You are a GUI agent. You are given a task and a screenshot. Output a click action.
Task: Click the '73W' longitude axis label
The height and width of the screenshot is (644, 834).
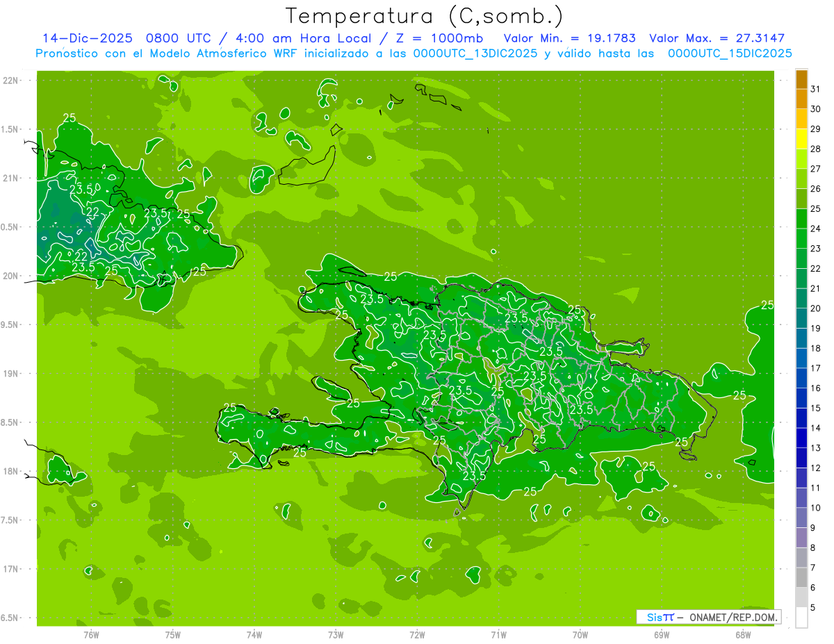click(336, 634)
